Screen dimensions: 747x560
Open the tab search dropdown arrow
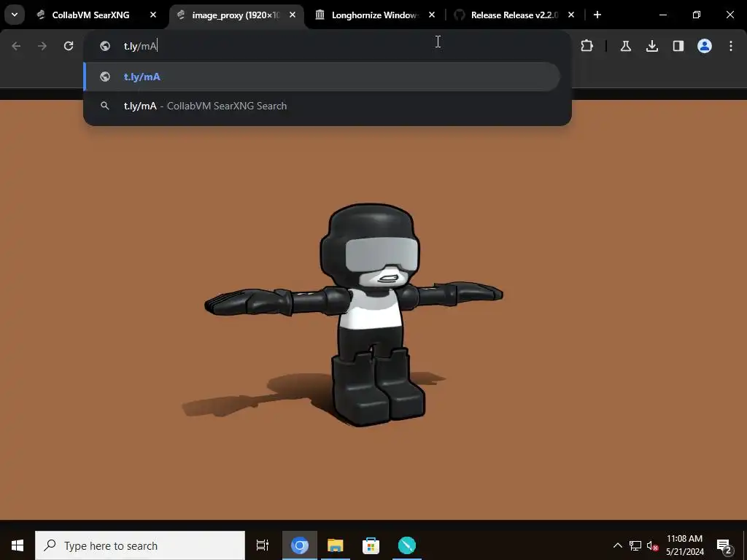point(15,15)
